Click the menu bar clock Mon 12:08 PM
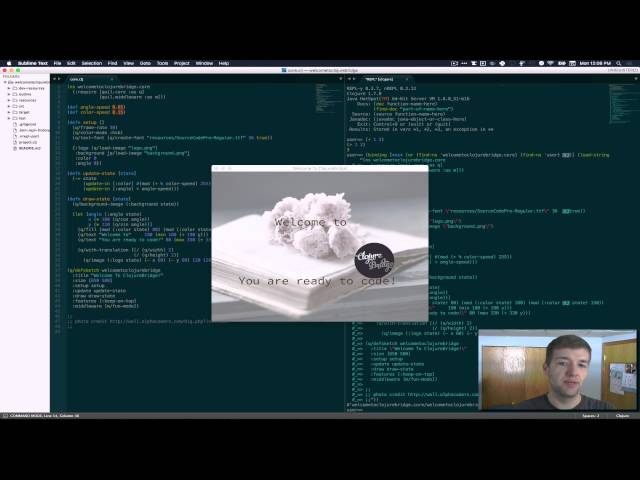The height and width of the screenshot is (480, 640). point(595,63)
